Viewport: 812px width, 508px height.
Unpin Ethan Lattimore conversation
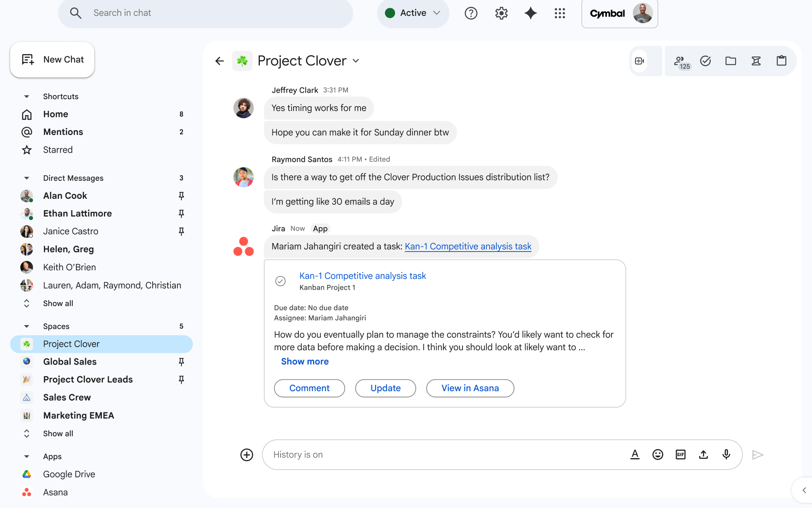click(x=181, y=214)
